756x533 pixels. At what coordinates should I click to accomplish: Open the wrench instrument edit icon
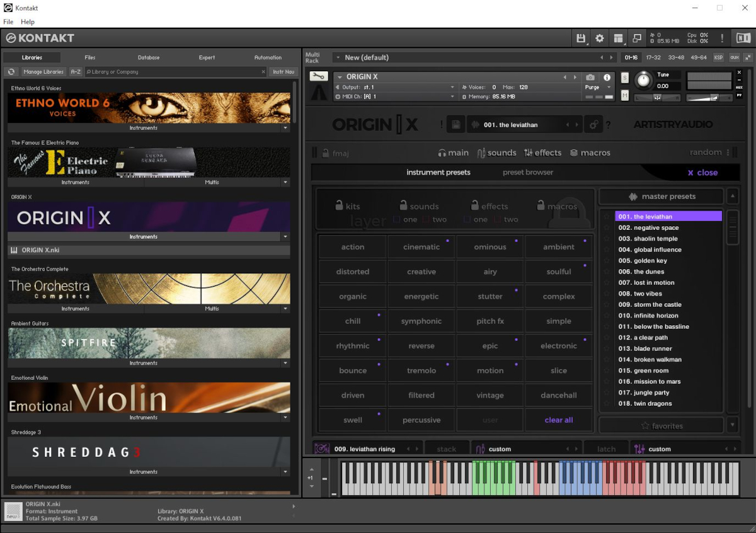319,77
